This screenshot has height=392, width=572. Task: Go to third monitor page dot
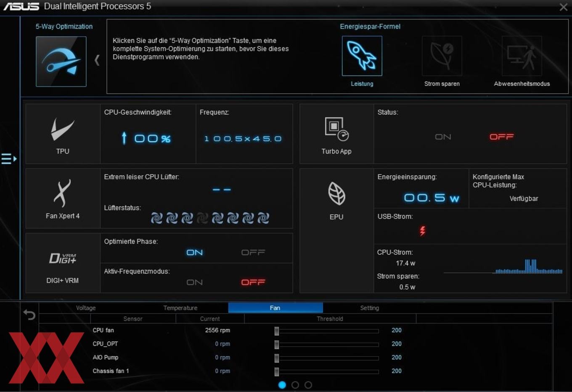[308, 385]
